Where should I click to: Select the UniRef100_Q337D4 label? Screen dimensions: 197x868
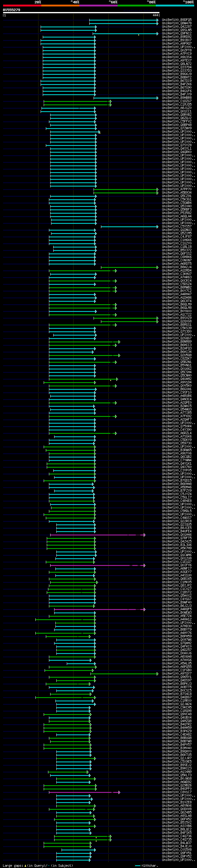click(177, 67)
